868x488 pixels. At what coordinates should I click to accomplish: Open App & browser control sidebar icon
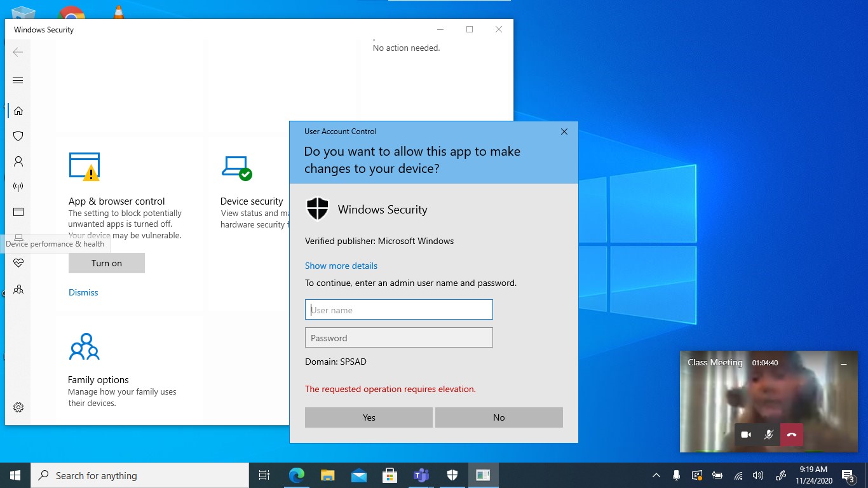click(18, 212)
